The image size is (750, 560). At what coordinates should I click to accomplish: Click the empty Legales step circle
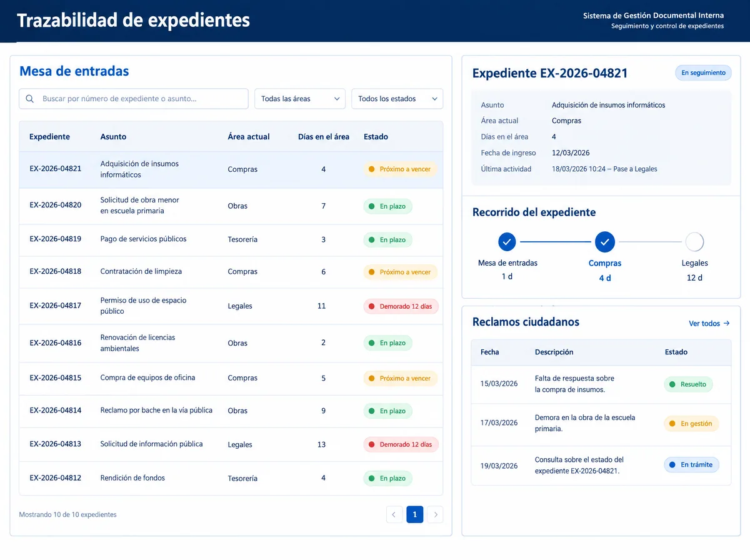[x=694, y=241]
